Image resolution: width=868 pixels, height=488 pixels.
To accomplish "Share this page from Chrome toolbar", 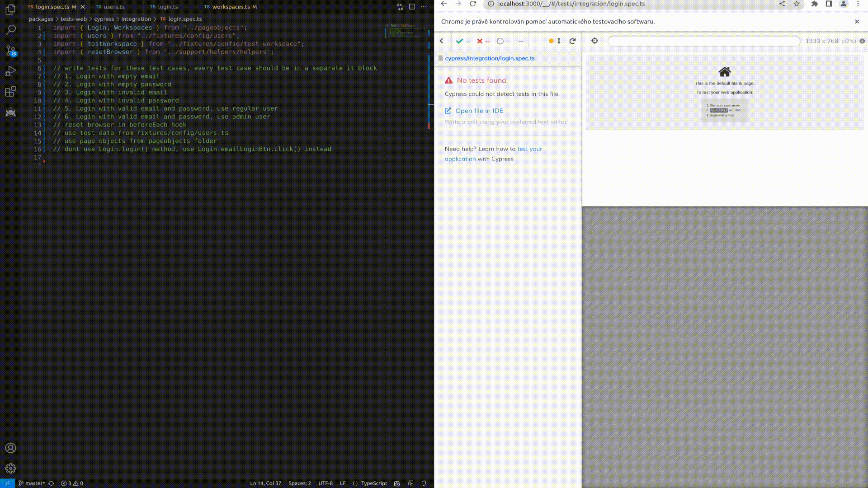I will (782, 4).
